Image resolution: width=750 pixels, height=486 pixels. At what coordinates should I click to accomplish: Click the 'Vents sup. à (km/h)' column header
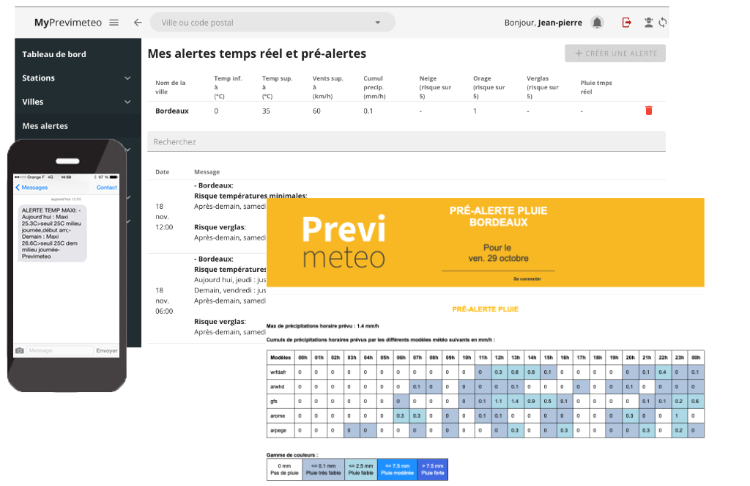[x=328, y=87]
